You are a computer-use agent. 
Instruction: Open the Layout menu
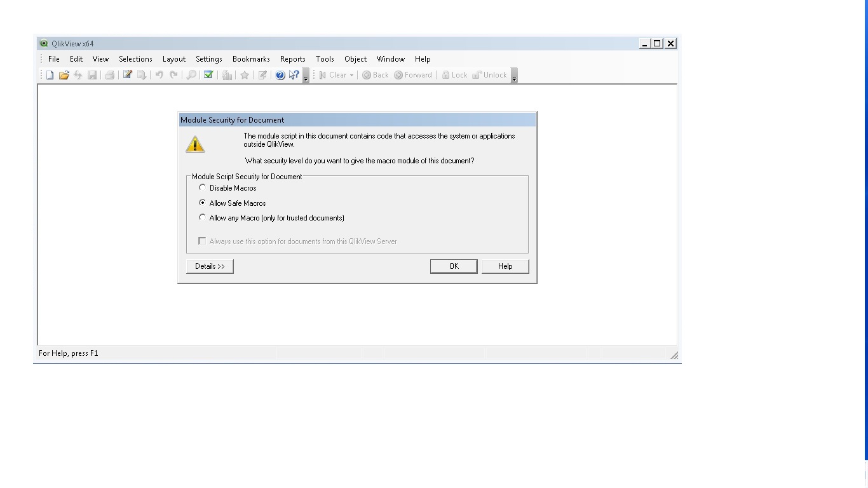[174, 59]
